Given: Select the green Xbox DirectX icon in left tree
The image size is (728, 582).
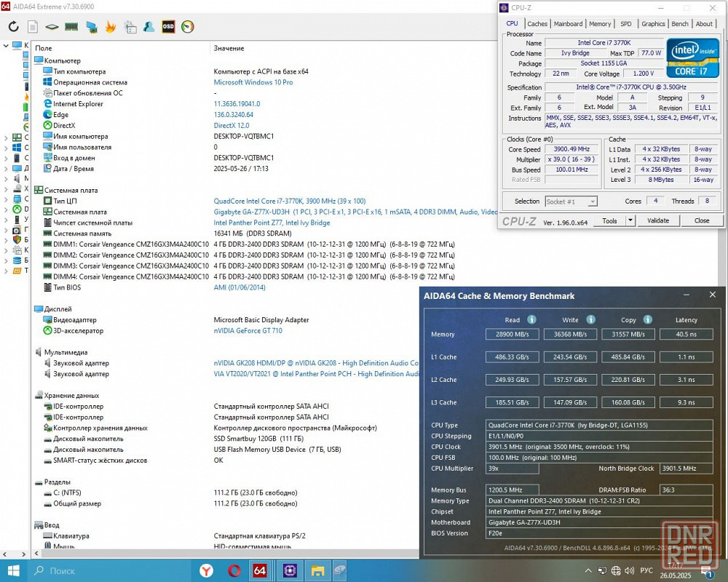Looking at the screenshot, I should pyautogui.click(x=17, y=210).
